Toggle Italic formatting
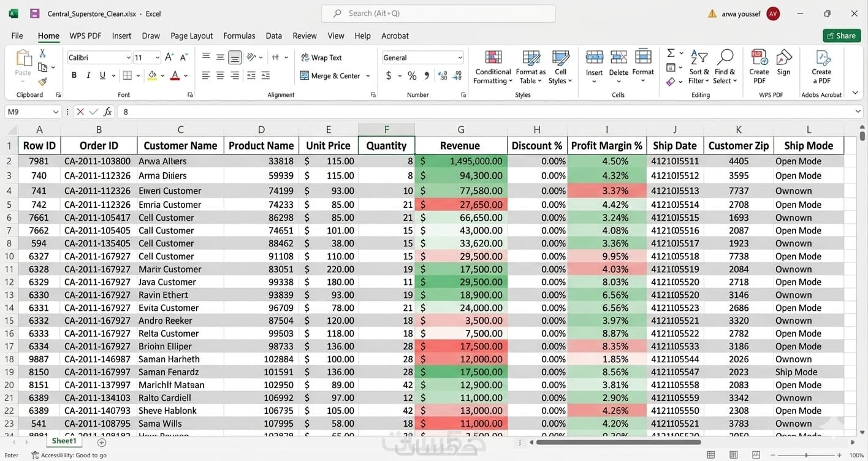The width and height of the screenshot is (868, 461). [x=88, y=75]
